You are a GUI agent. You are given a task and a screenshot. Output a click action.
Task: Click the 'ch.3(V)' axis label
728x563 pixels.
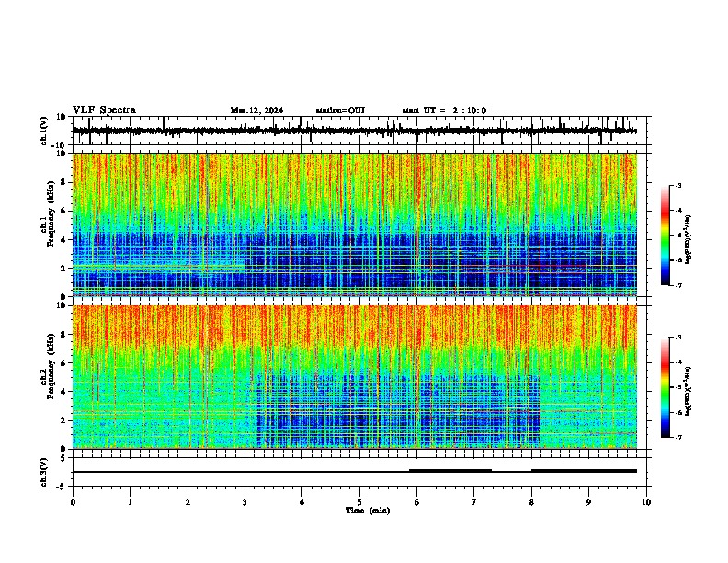(44, 472)
